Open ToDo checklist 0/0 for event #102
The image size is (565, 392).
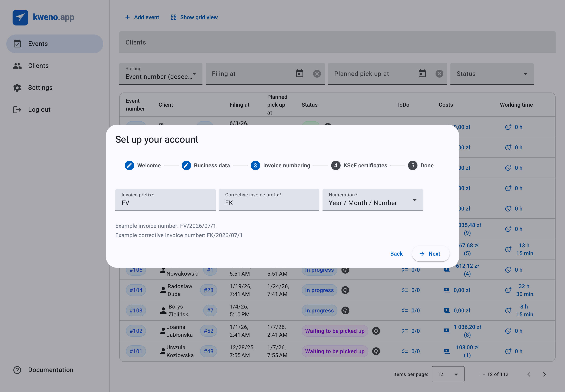click(x=411, y=331)
